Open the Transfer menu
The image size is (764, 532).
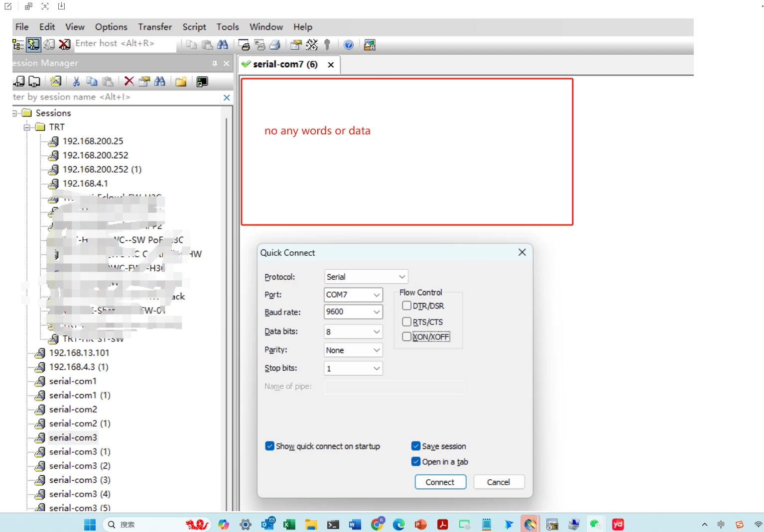click(155, 27)
